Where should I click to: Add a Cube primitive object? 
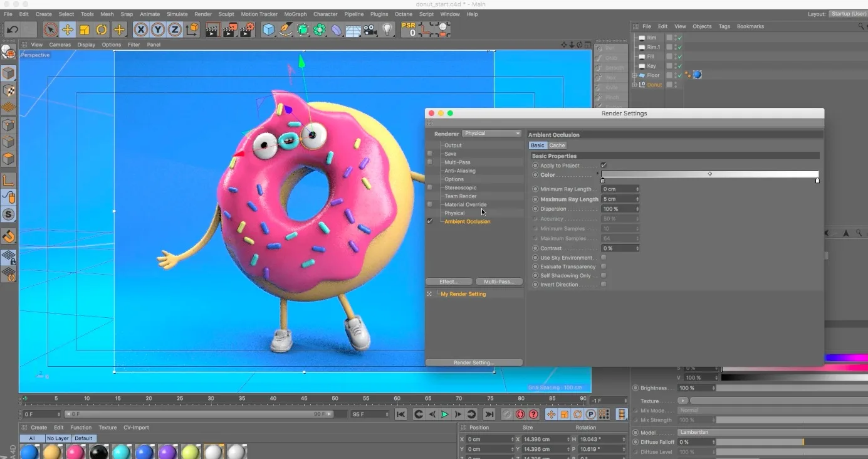click(269, 29)
